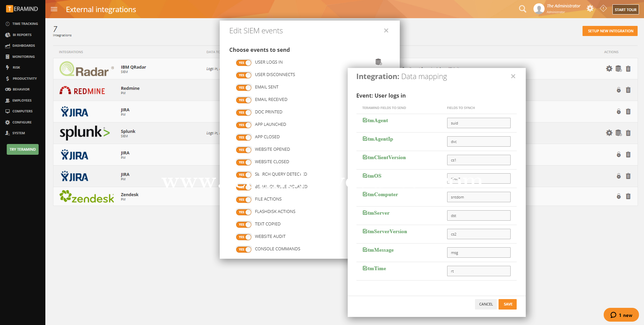Open Risk in the sidebar

13,68
